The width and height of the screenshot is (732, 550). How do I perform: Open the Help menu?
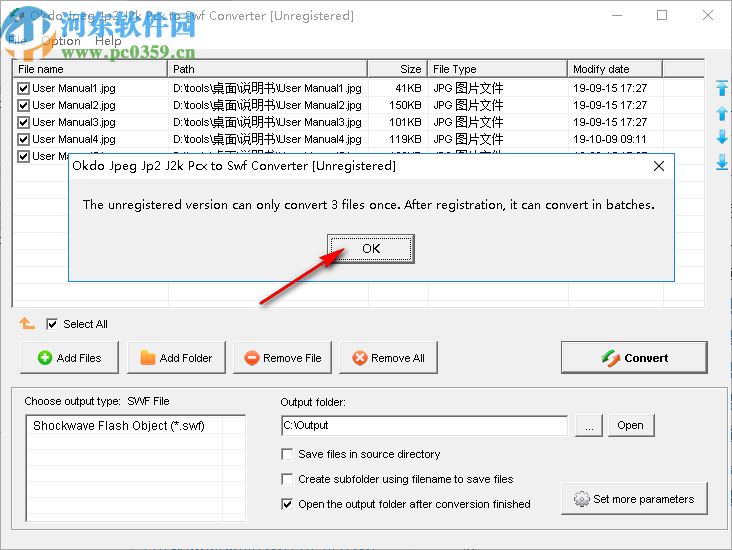108,41
